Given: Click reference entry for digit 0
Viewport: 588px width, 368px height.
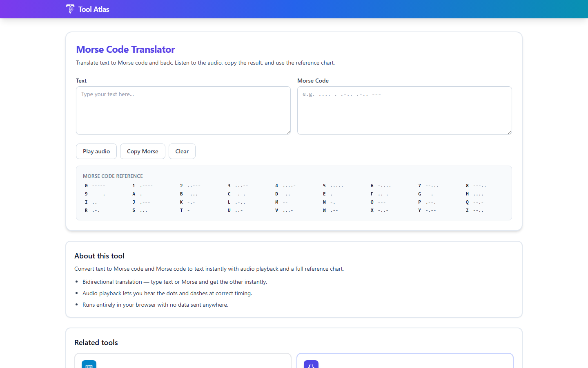Looking at the screenshot, I should point(95,186).
